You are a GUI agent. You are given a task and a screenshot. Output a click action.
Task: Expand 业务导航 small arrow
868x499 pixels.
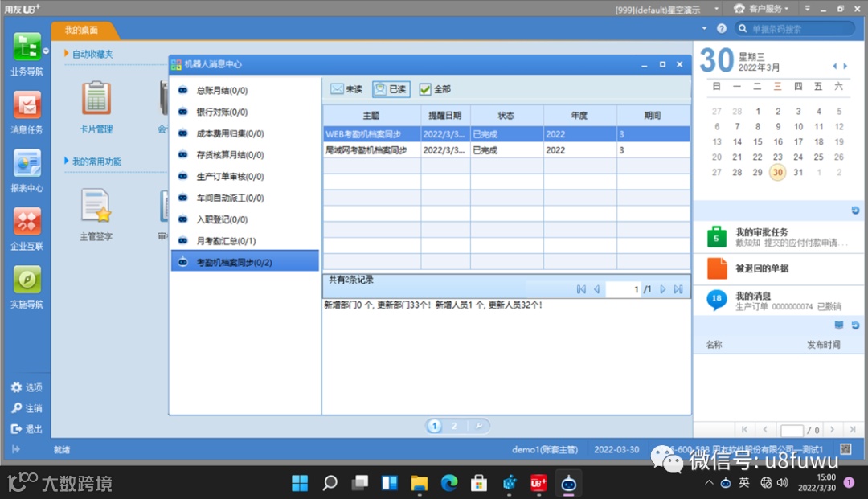click(47, 51)
